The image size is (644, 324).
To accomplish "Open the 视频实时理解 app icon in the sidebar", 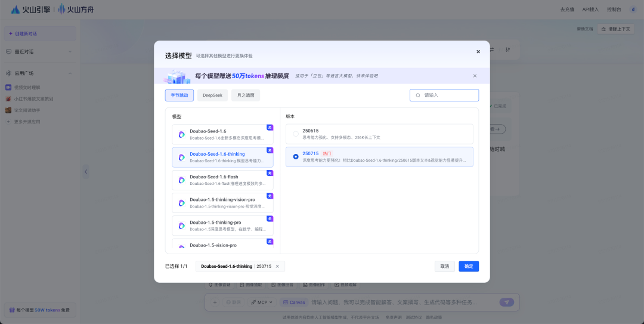I will click(x=8, y=88).
